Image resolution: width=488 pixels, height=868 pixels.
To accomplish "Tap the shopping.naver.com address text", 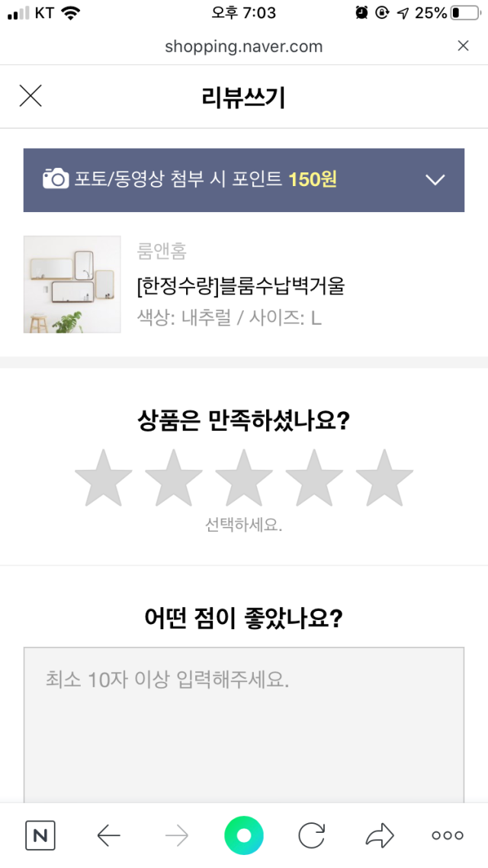I will click(x=244, y=47).
